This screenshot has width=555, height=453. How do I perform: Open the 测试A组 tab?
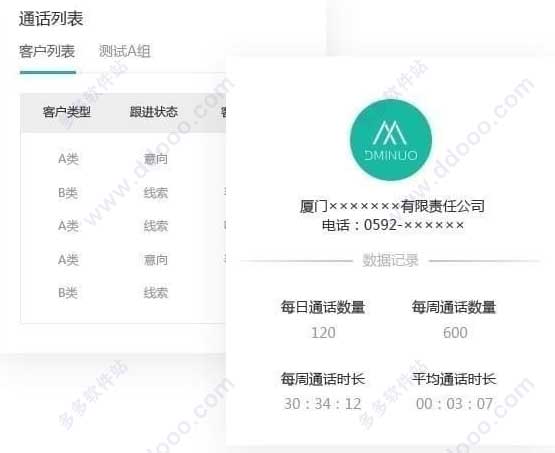[x=125, y=51]
